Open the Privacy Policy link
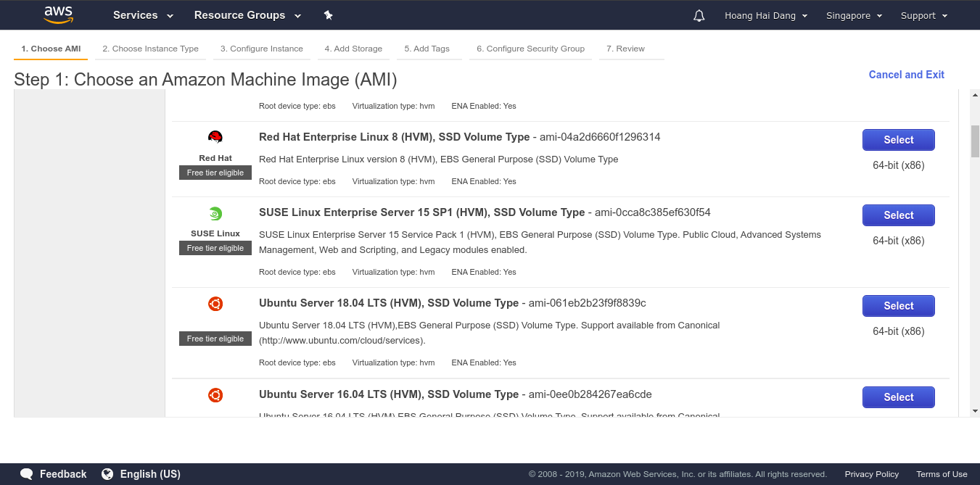This screenshot has width=980, height=485. pyautogui.click(x=871, y=474)
